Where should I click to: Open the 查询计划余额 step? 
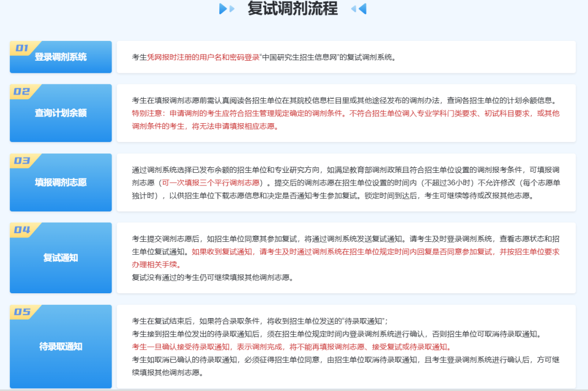(61, 113)
